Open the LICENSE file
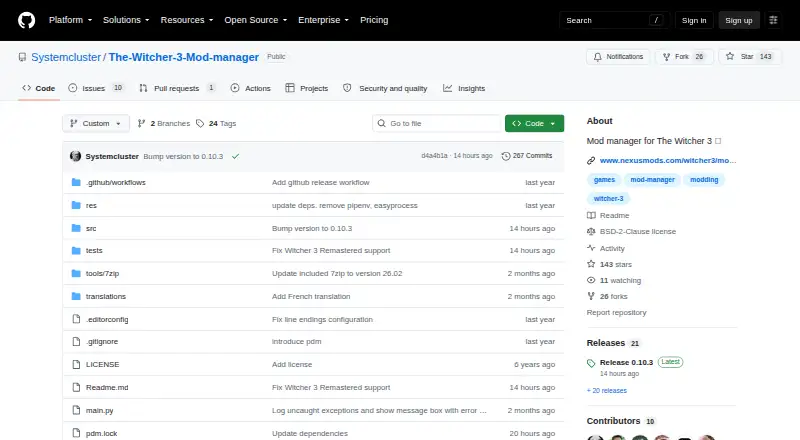 (x=103, y=364)
